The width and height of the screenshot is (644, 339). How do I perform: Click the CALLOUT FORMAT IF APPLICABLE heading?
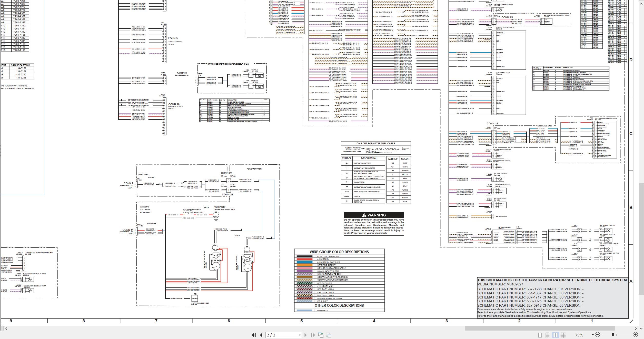376,144
